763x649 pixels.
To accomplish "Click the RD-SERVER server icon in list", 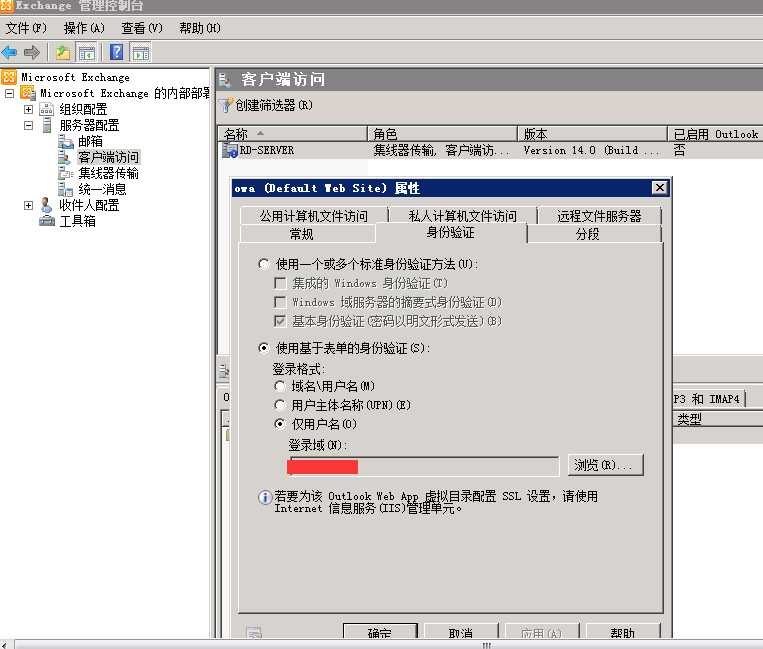I will pos(229,150).
